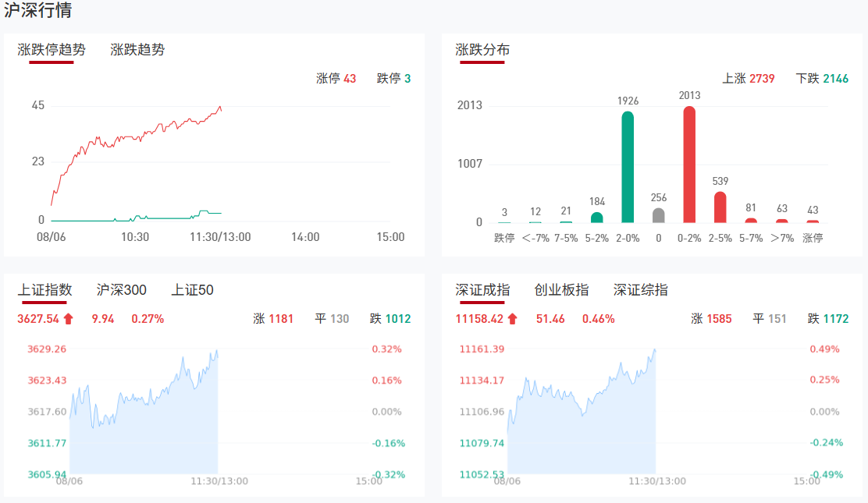Viewport: 868px width, 503px height.
Task: Click the 涨跌分布 heading
Action: point(482,50)
